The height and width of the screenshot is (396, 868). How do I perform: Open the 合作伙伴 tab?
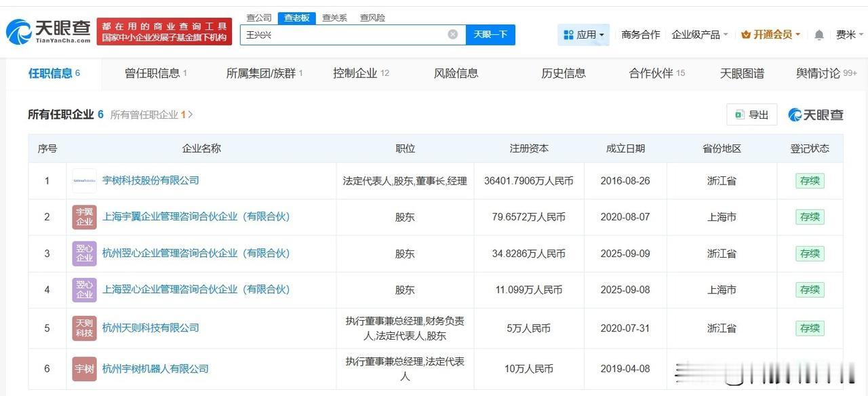coord(657,73)
